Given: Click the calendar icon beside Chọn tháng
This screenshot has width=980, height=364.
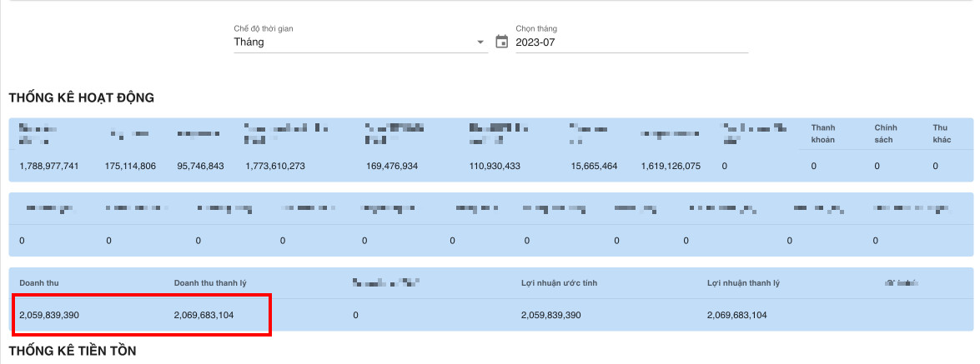Looking at the screenshot, I should pyautogui.click(x=501, y=42).
